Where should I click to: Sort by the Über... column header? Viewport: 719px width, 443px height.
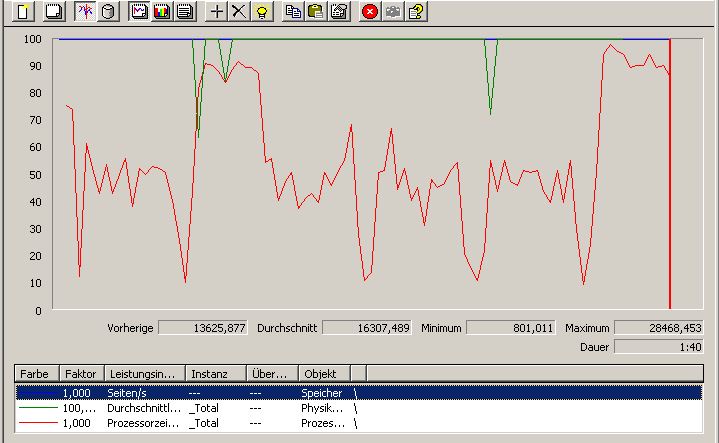click(273, 374)
